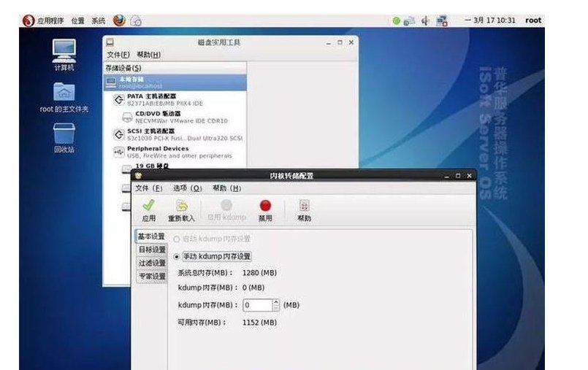Click the greyed 启用 kdump toolbar icon

coord(226,205)
